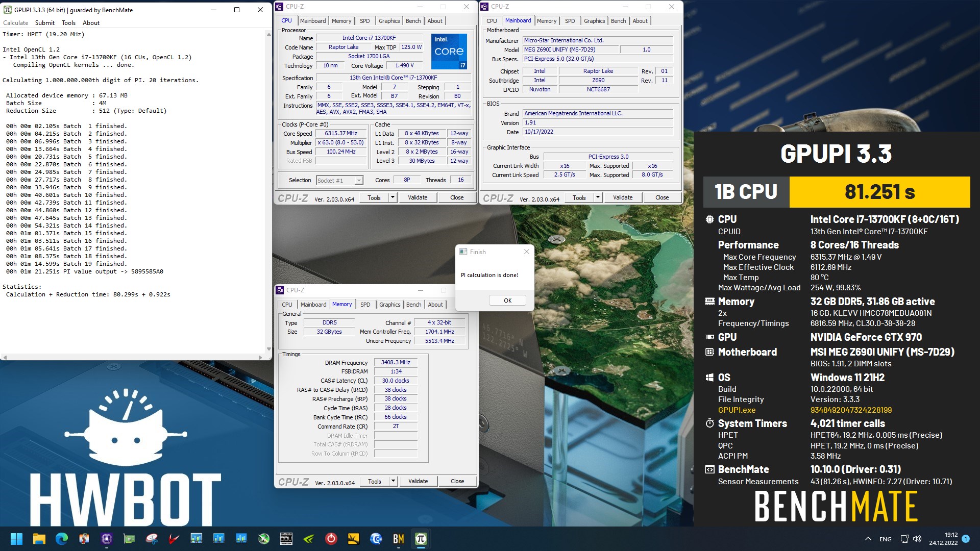The height and width of the screenshot is (551, 980).
Task: Click the CPU-Z Mainboard window title bar icon
Action: [485, 7]
